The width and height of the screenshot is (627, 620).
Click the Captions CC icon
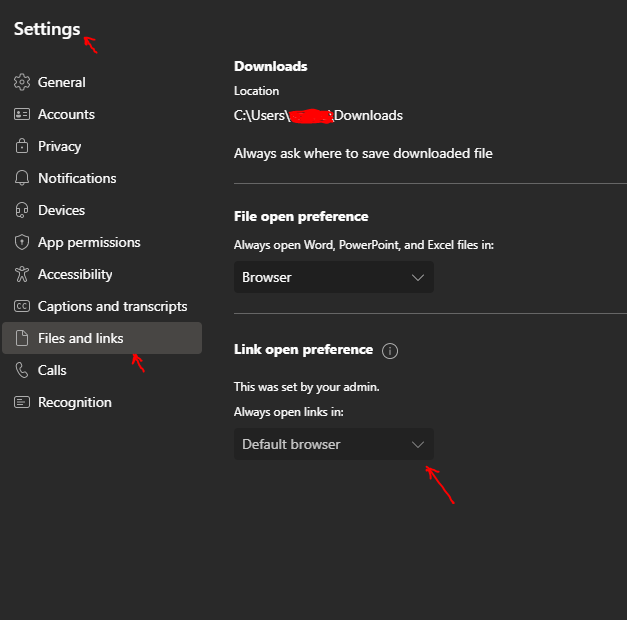click(x=22, y=306)
